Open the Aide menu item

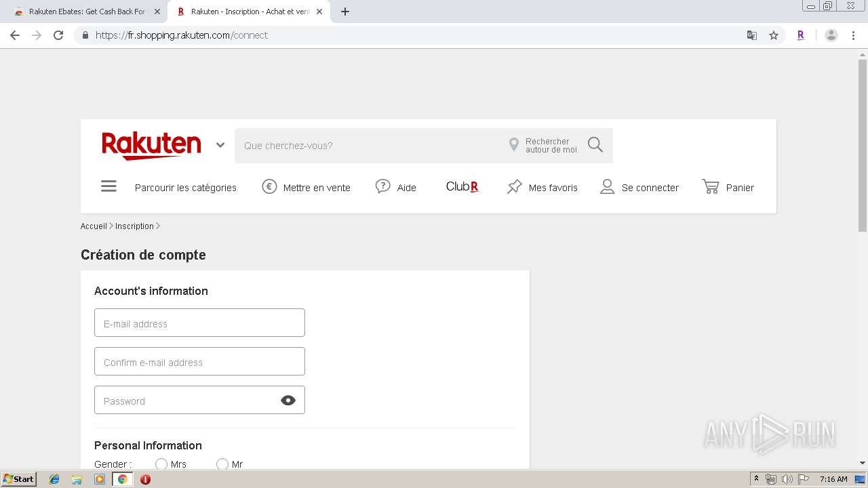[x=407, y=188]
